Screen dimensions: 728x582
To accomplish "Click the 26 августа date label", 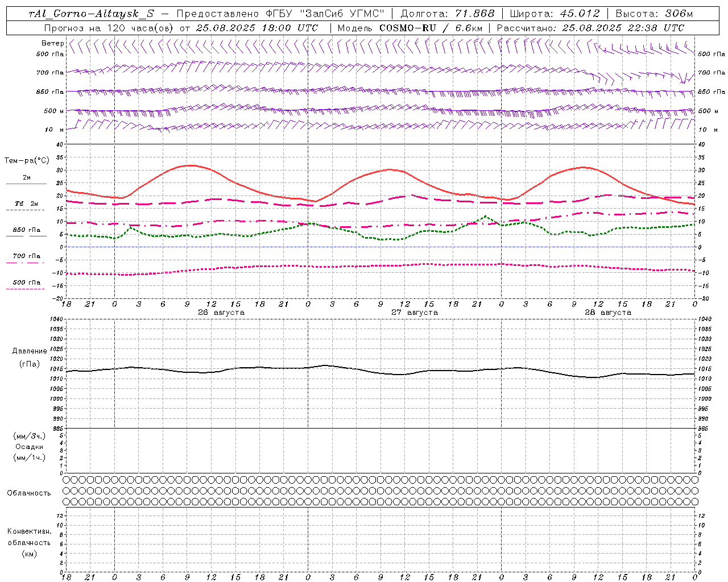I will tap(221, 313).
